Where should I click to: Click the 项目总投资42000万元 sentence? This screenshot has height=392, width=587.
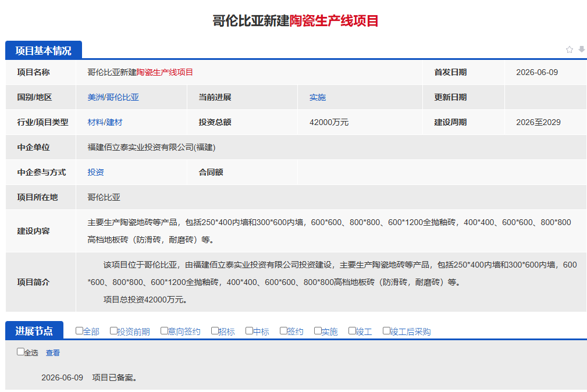145,300
